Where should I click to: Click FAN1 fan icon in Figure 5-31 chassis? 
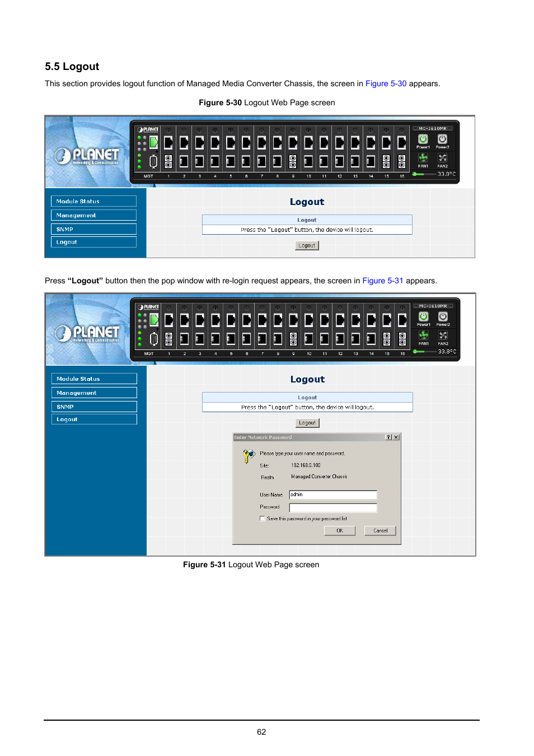[x=424, y=335]
